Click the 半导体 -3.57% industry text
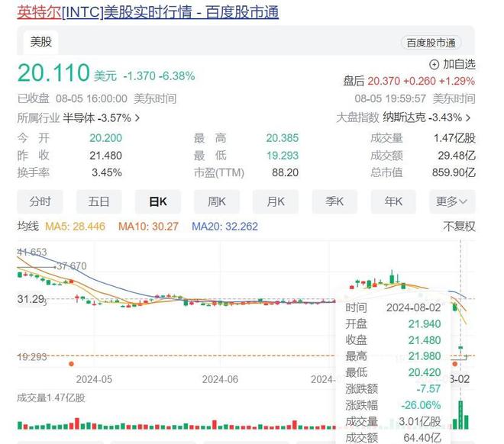Viewport: 504px width, 444px height. pos(97,118)
